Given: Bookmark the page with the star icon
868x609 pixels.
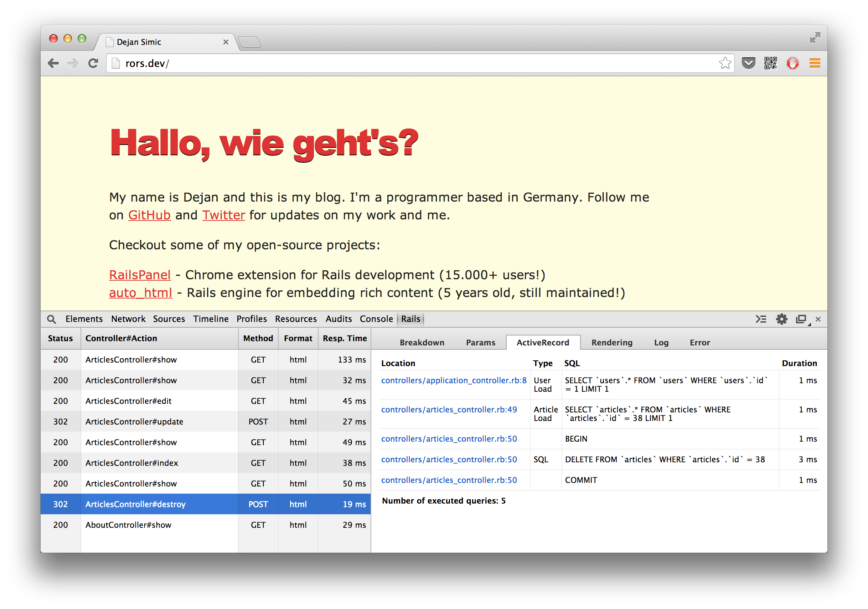Looking at the screenshot, I should click(x=725, y=63).
